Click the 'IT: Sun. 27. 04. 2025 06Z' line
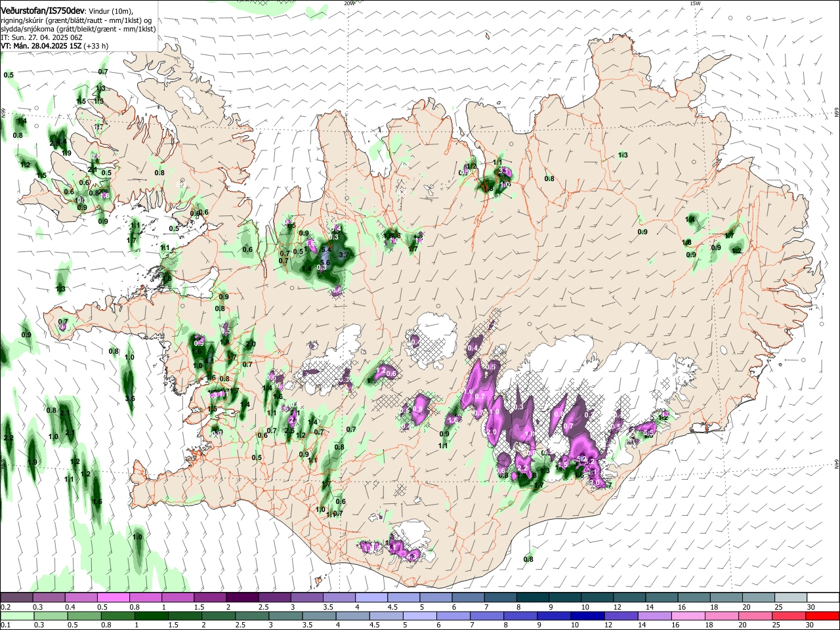 [x=41, y=37]
